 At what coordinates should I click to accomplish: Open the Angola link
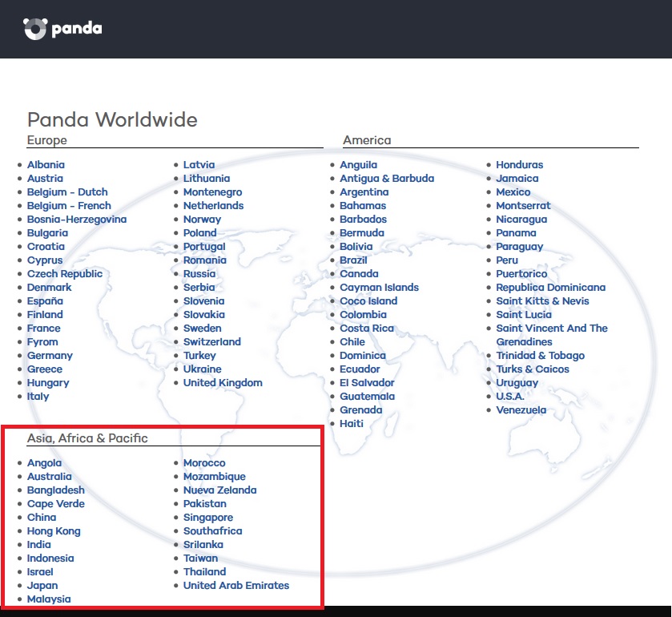(x=45, y=463)
